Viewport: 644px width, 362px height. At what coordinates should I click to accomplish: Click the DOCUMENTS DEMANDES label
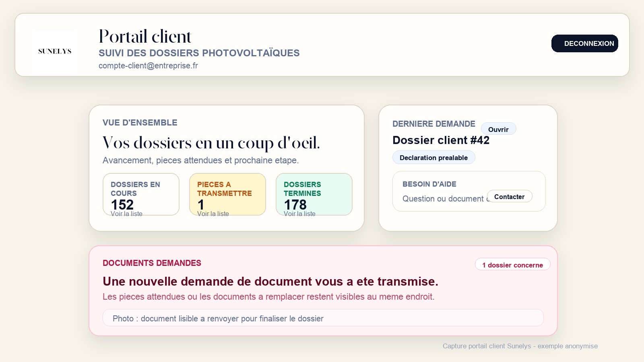152,263
